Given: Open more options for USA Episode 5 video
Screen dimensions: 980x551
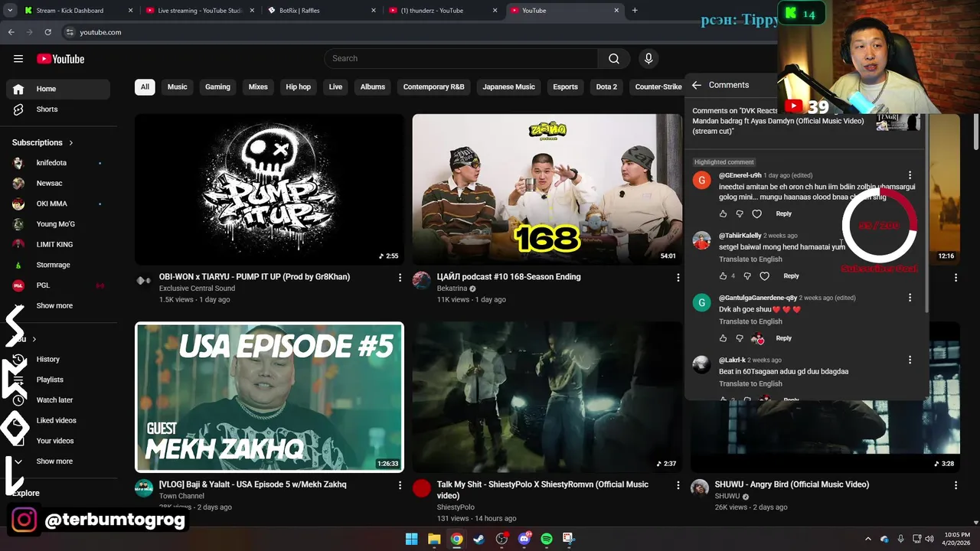Looking at the screenshot, I should 400,485.
